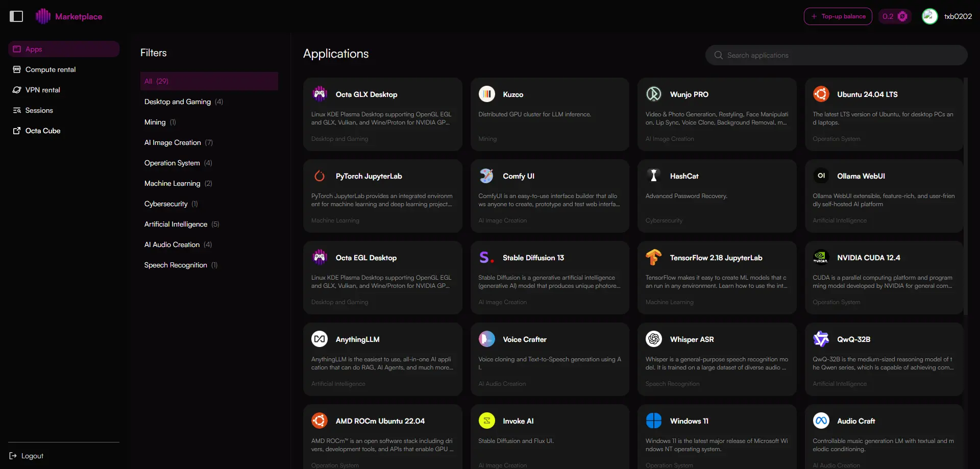Click the Search applications field
The image size is (980, 469).
click(x=836, y=55)
